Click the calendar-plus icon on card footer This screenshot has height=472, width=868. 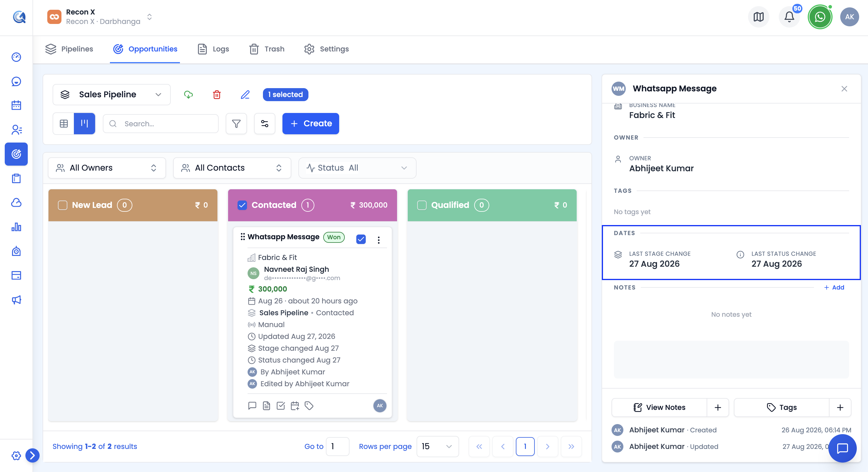[x=295, y=405]
